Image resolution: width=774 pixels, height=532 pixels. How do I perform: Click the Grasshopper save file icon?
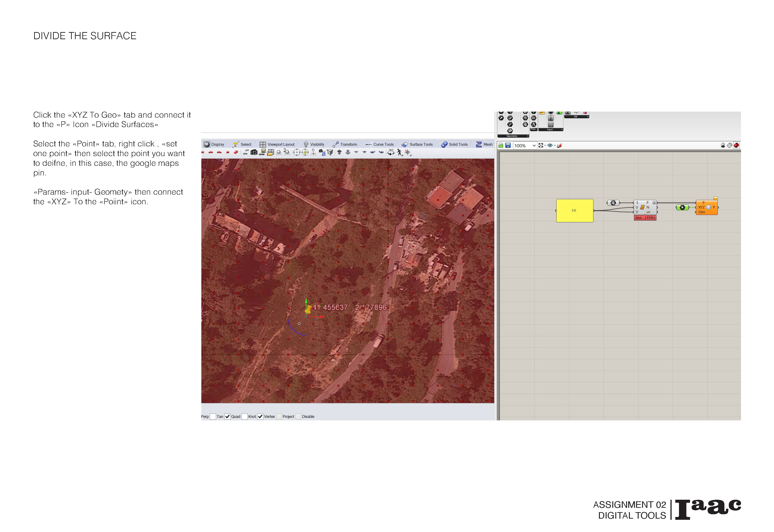point(508,145)
